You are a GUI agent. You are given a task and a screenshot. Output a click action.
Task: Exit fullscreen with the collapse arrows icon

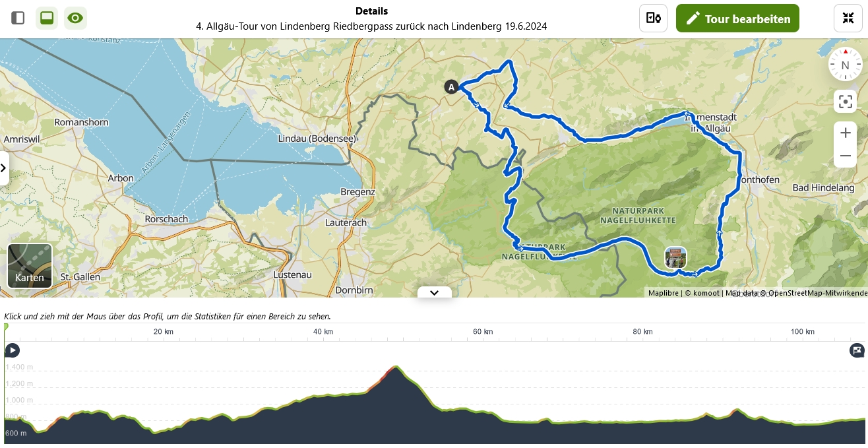[848, 18]
